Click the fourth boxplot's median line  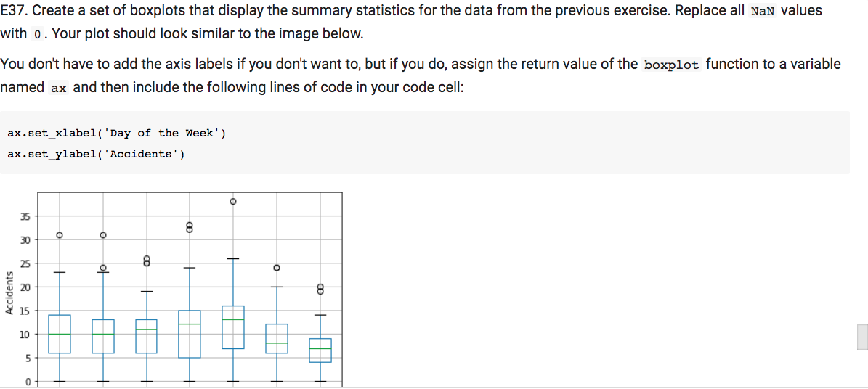pos(190,324)
